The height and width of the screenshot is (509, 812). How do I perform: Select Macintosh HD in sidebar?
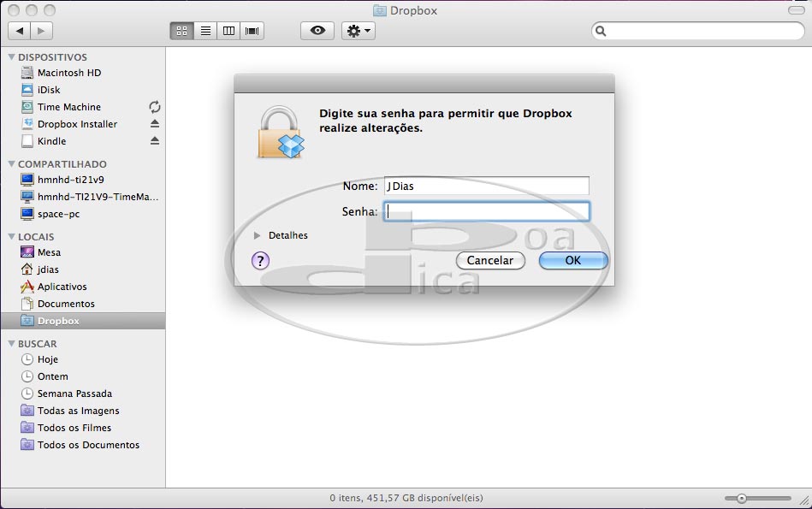click(x=83, y=73)
